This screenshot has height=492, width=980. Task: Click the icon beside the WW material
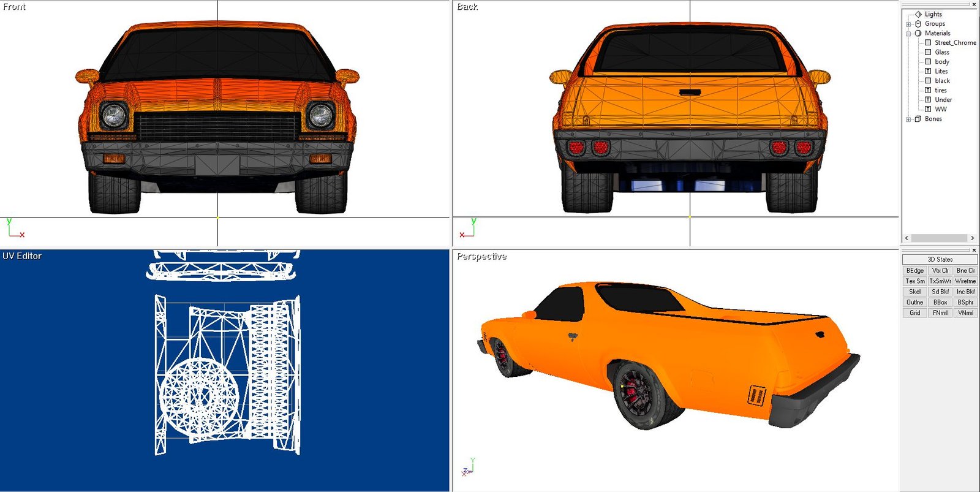pyautogui.click(x=928, y=109)
